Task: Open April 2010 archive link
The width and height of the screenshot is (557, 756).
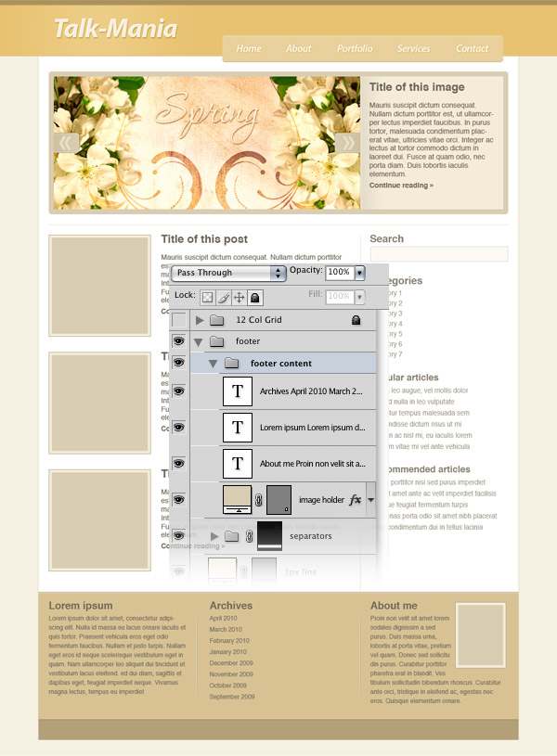Action: coord(223,618)
